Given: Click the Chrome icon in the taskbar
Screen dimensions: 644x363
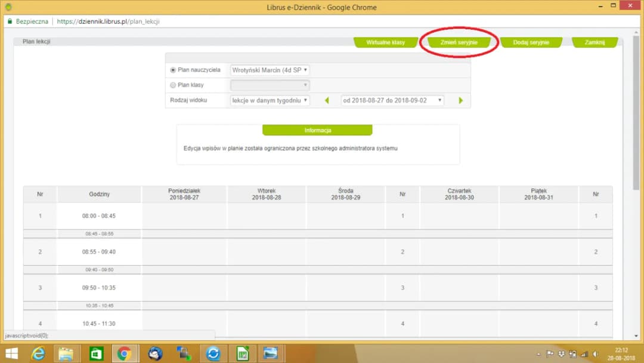Looking at the screenshot, I should 125,353.
